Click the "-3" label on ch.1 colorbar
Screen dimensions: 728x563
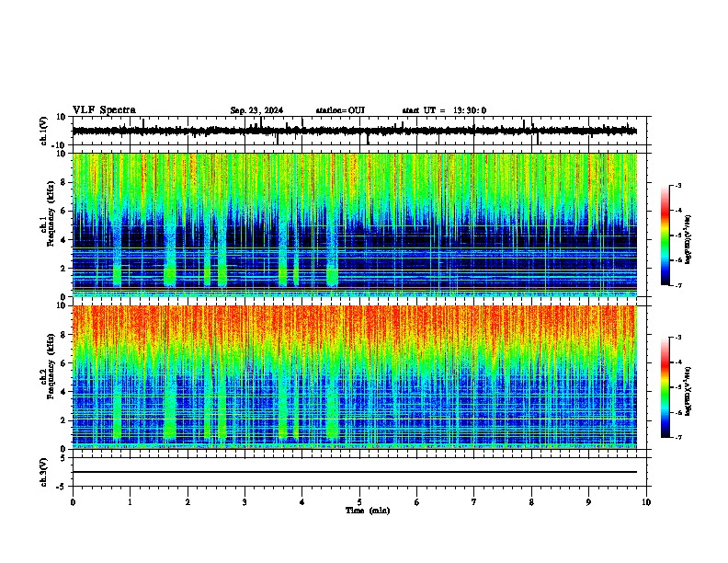678,186
